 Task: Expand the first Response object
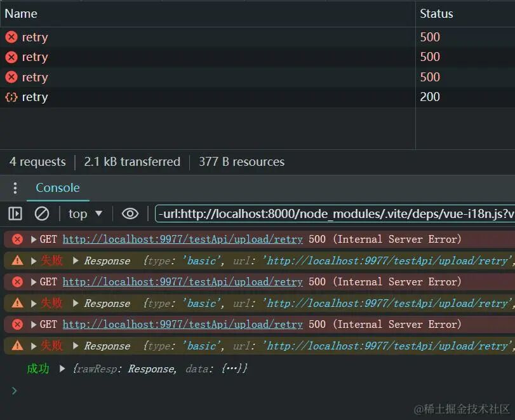pos(76,261)
